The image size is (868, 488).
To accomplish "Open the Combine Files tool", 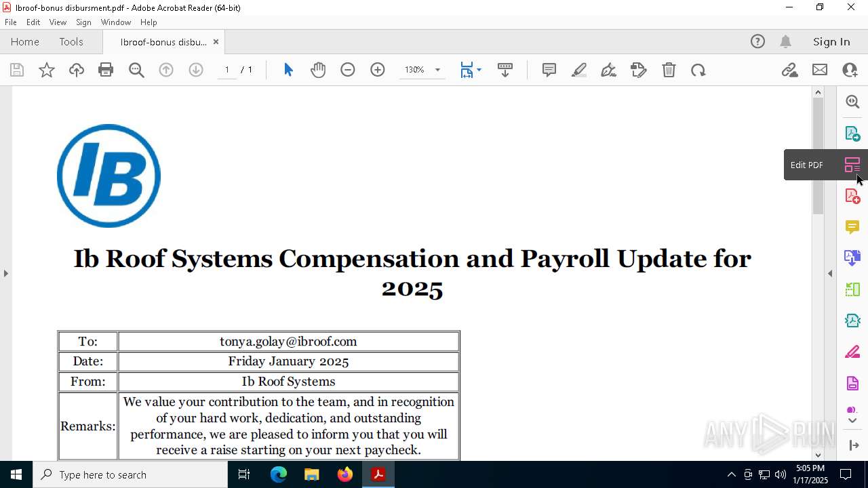I will point(852,258).
